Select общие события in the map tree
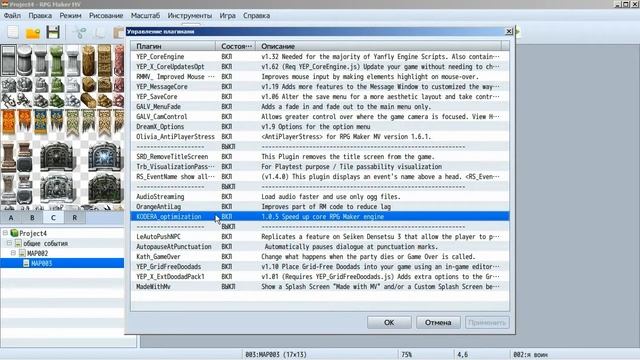Screen dimensions: 640x360 coord(45,243)
